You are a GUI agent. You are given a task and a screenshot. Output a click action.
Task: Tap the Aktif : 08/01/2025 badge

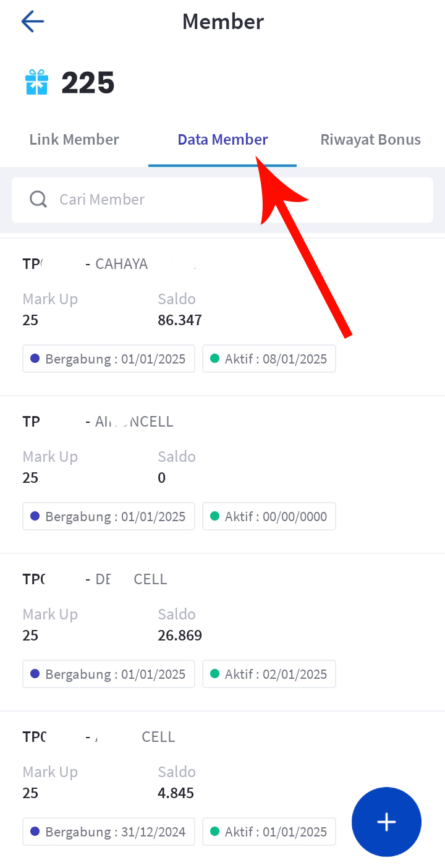pos(269,359)
